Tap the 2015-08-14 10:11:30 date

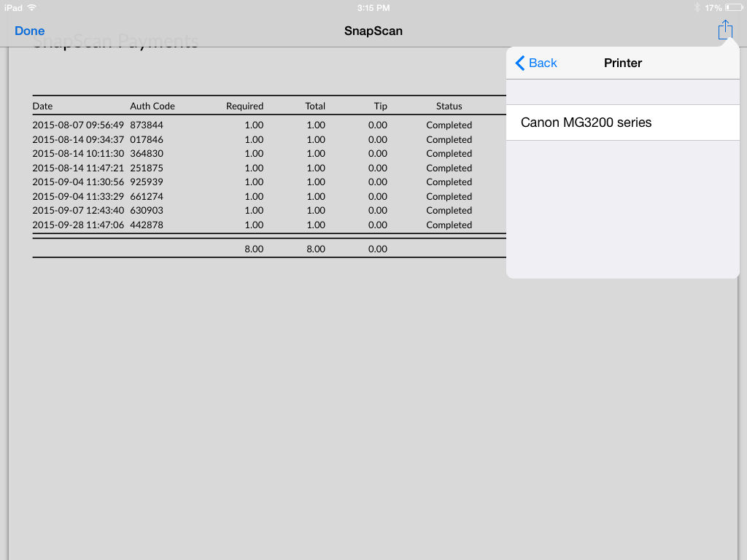(x=78, y=153)
